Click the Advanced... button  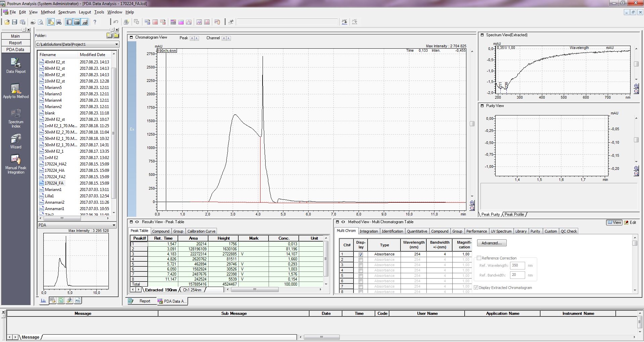(x=491, y=243)
